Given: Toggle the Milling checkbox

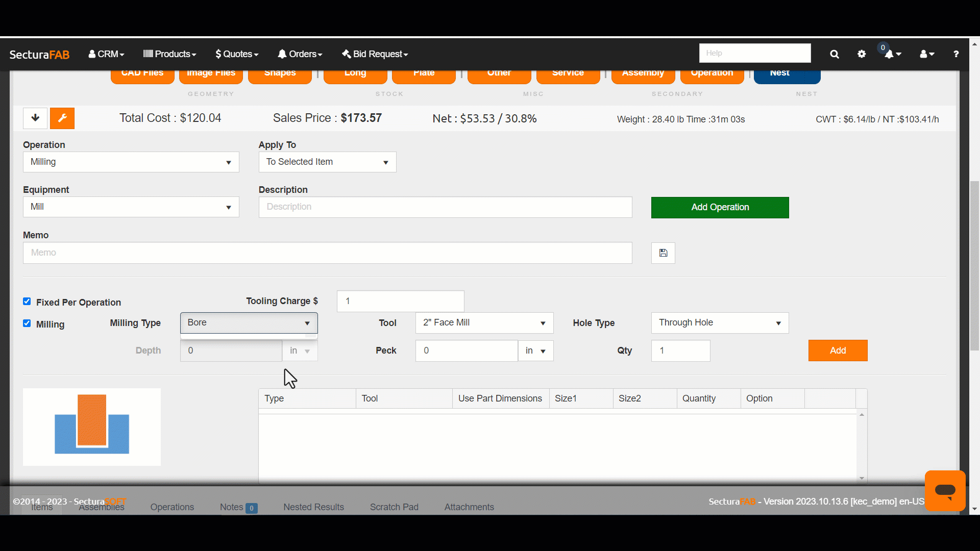Looking at the screenshot, I should pyautogui.click(x=27, y=323).
